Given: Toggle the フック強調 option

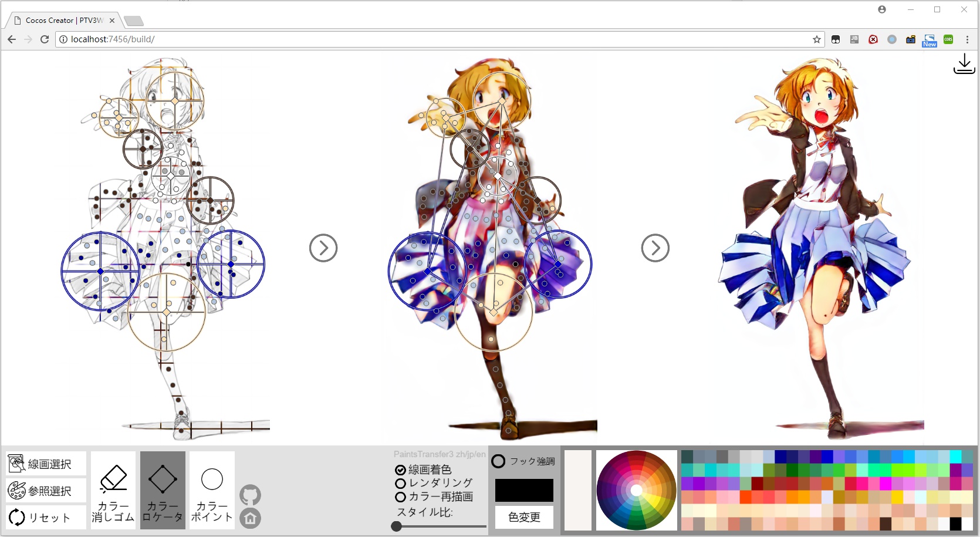Looking at the screenshot, I should coord(523,461).
